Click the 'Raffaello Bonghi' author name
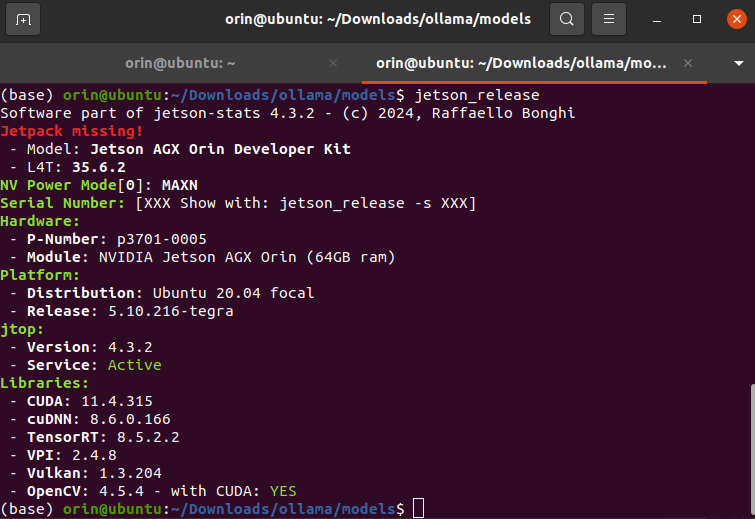This screenshot has width=755, height=519. tap(503, 113)
